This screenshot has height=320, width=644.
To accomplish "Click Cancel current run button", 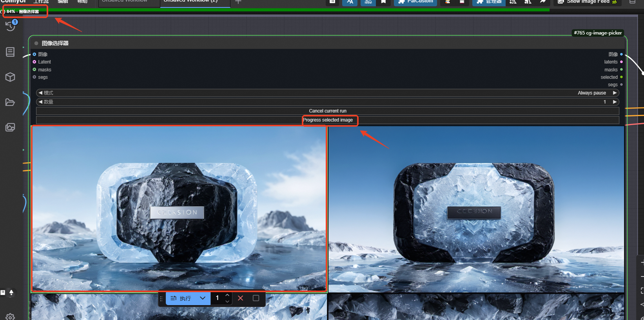I will 328,111.
